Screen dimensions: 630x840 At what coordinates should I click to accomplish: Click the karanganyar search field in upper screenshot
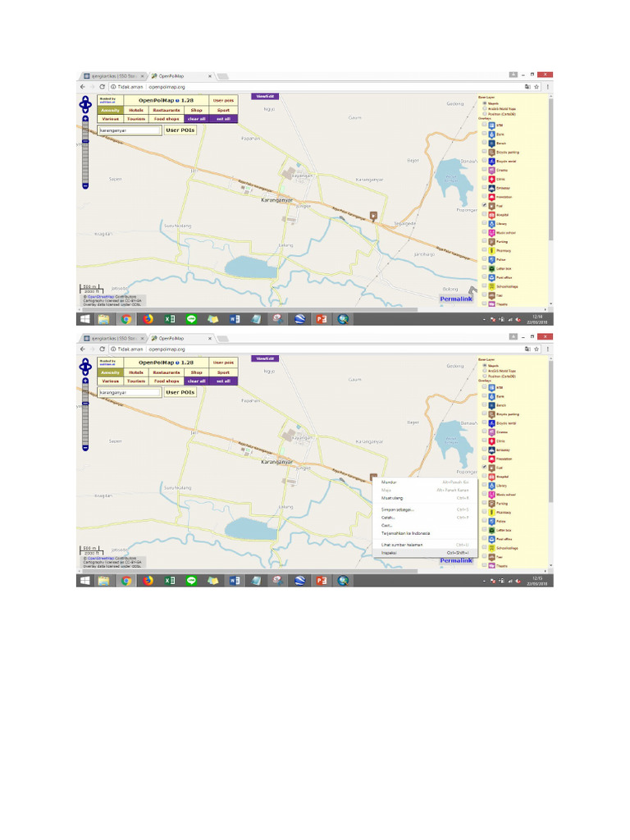tap(130, 130)
